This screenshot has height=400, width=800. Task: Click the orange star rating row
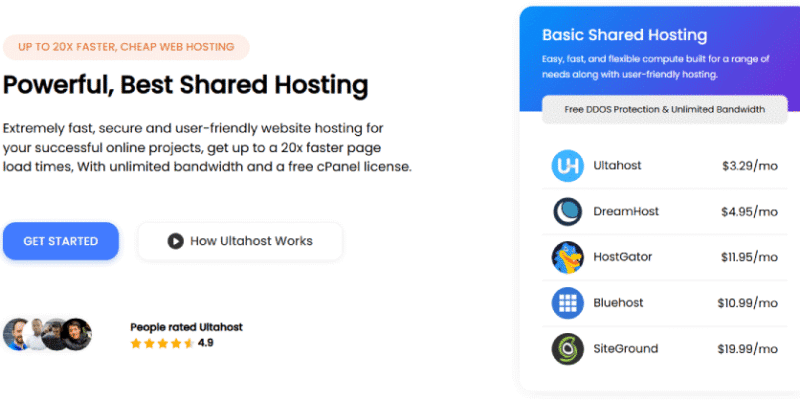(161, 343)
